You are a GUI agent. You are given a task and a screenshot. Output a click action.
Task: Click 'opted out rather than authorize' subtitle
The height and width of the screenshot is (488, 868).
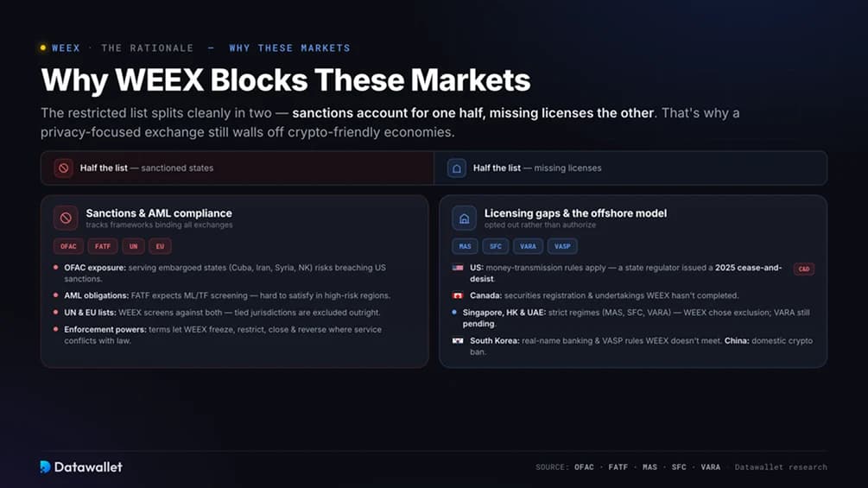pos(540,225)
